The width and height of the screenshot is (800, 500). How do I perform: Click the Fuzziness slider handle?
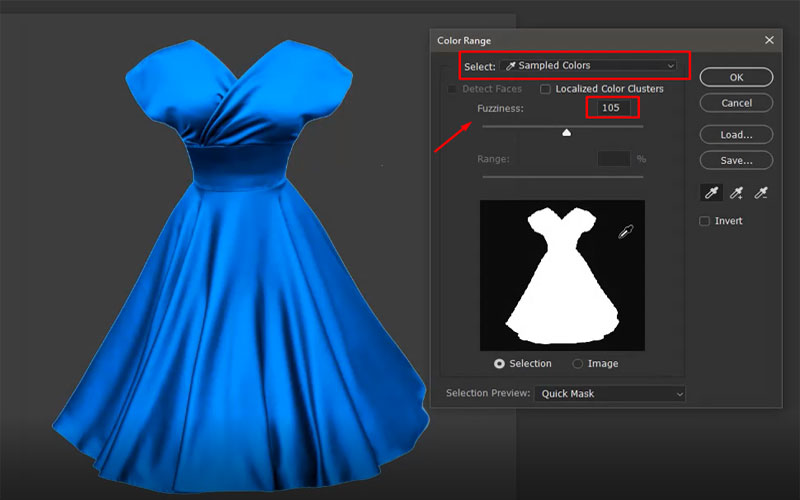coord(566,131)
